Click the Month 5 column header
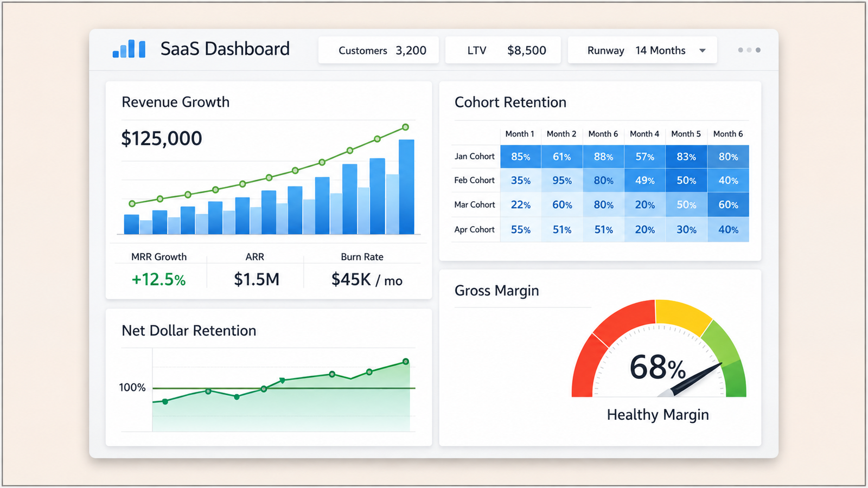The image size is (868, 488). pos(686,134)
